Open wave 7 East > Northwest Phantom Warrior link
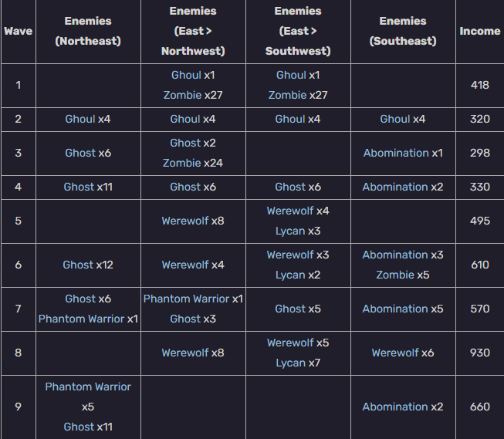The width and height of the screenshot is (504, 439). tap(186, 299)
